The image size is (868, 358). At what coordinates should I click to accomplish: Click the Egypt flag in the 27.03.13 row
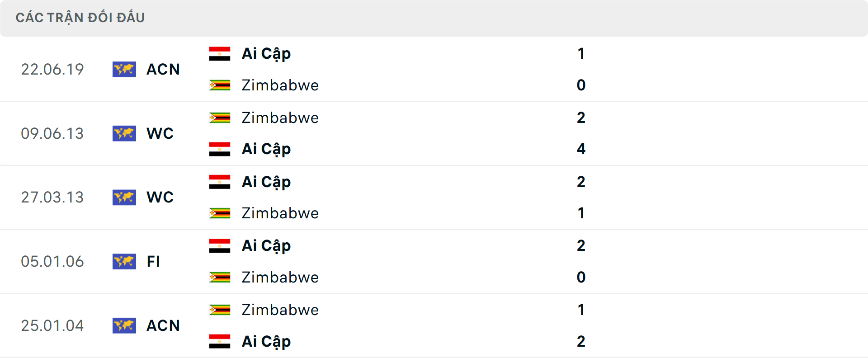click(221, 181)
